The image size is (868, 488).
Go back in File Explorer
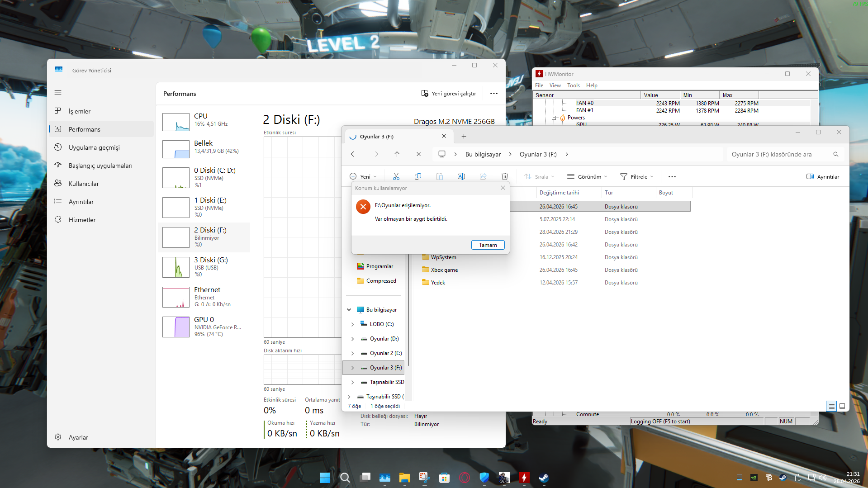click(354, 154)
